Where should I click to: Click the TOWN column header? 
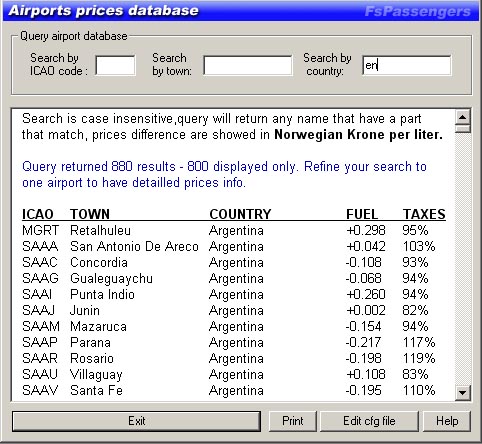pos(90,214)
